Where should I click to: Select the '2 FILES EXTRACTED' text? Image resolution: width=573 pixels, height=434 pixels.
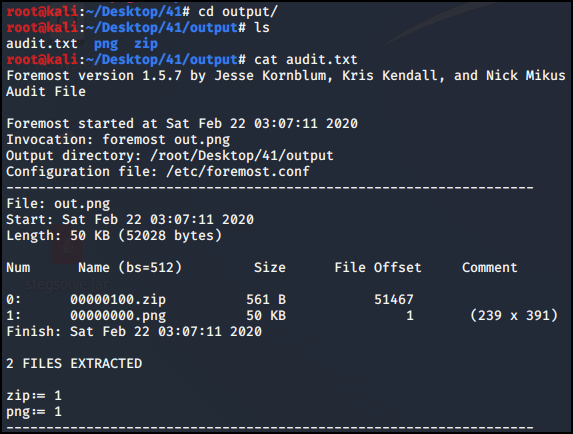coord(74,364)
